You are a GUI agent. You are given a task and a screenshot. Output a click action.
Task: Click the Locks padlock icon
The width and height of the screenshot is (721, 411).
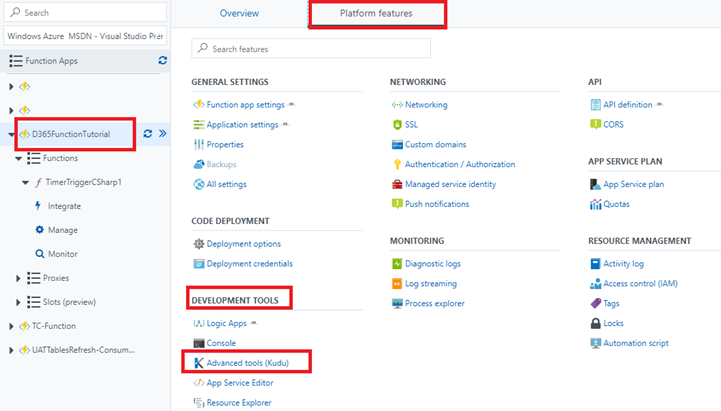coord(596,323)
